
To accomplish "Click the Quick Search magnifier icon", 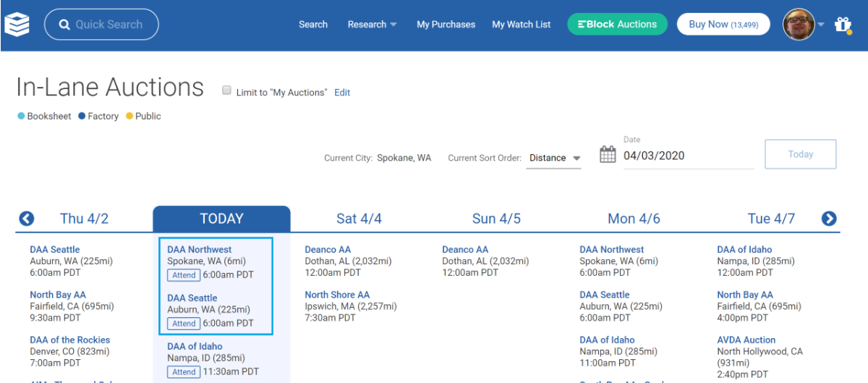I will coord(64,25).
